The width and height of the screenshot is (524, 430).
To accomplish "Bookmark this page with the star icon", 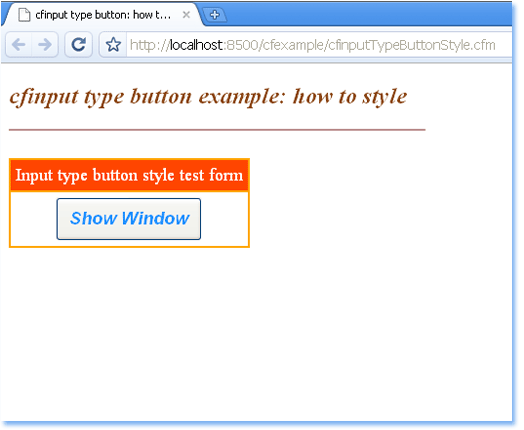I will pyautogui.click(x=113, y=45).
